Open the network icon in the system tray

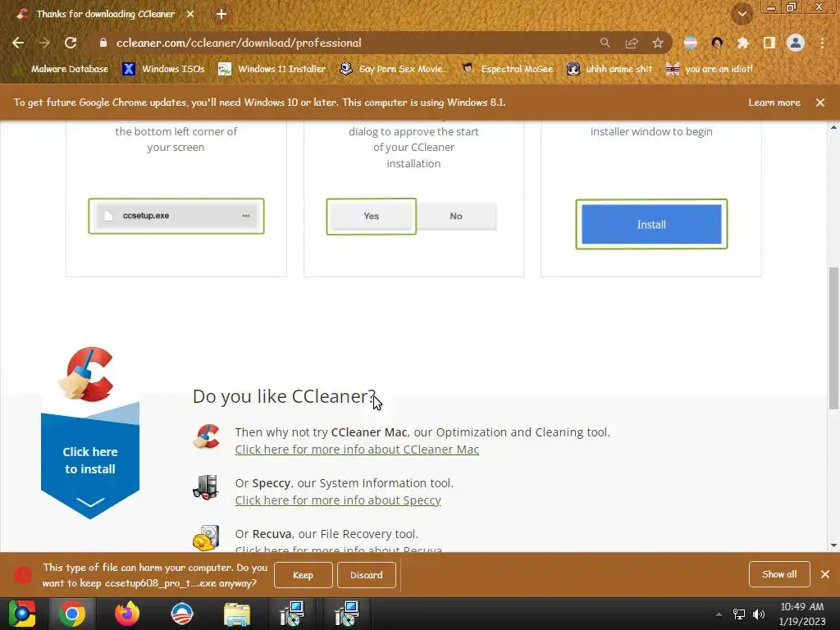pyautogui.click(x=739, y=614)
